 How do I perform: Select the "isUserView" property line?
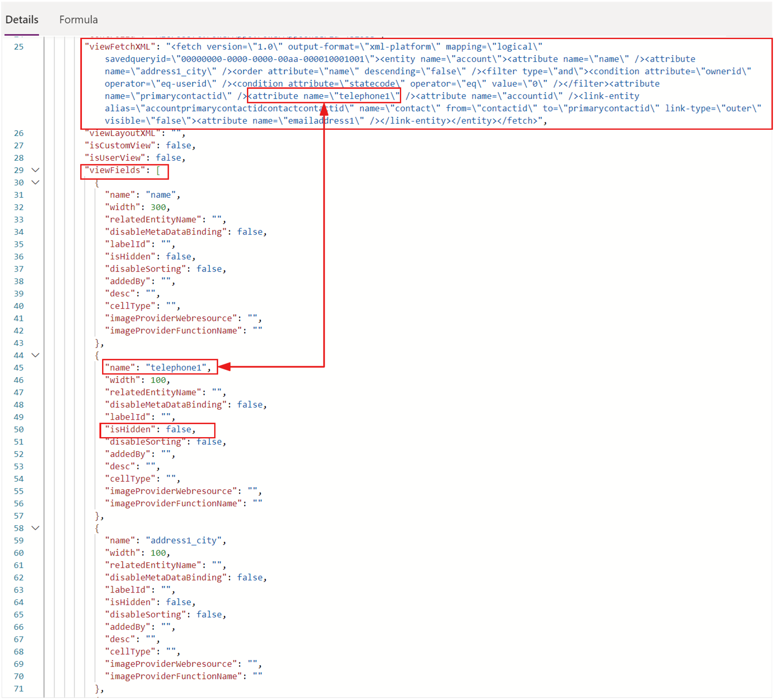(135, 158)
